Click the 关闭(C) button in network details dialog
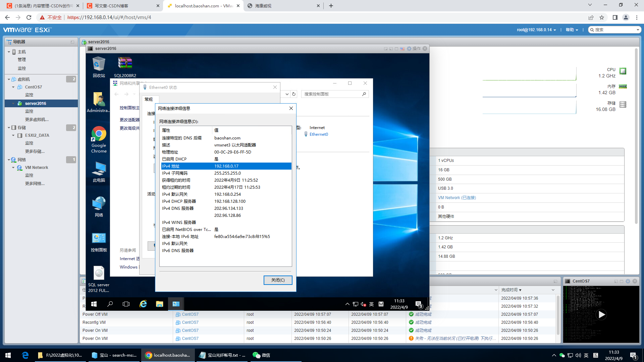The height and width of the screenshot is (362, 644). (278, 280)
